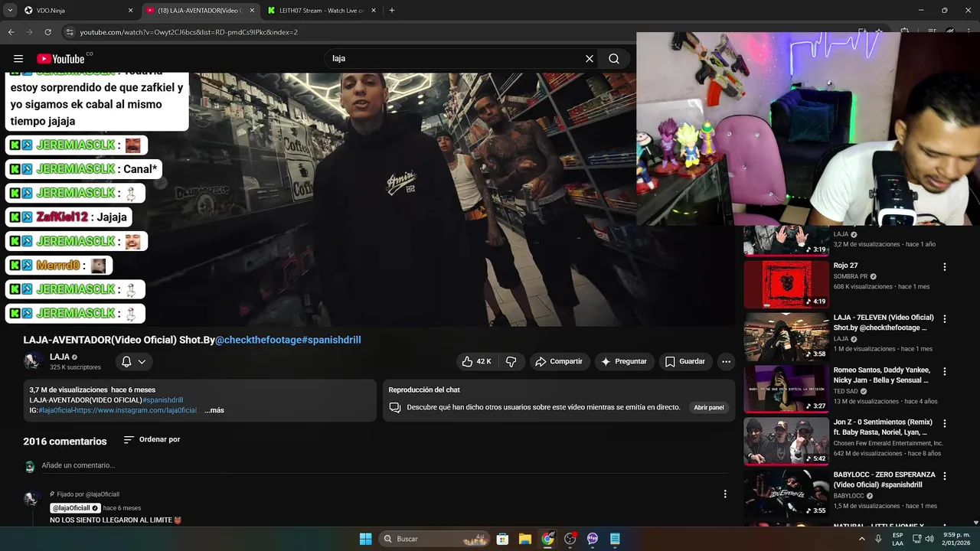Clear the search box text

click(590, 59)
